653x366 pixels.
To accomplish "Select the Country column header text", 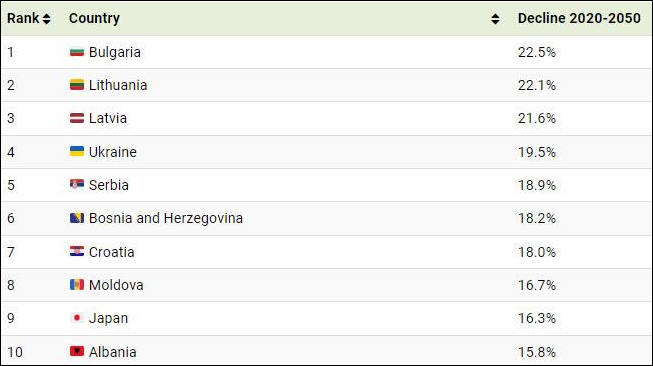I will tap(94, 18).
